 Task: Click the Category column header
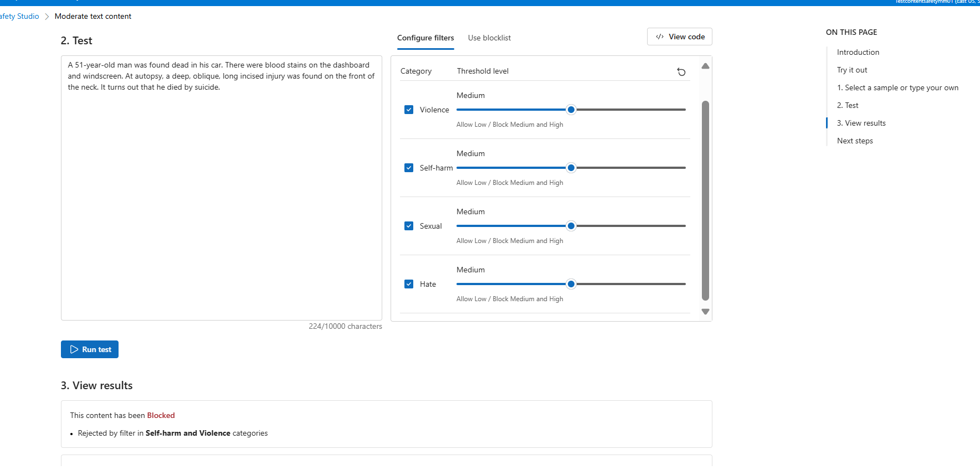pos(416,71)
